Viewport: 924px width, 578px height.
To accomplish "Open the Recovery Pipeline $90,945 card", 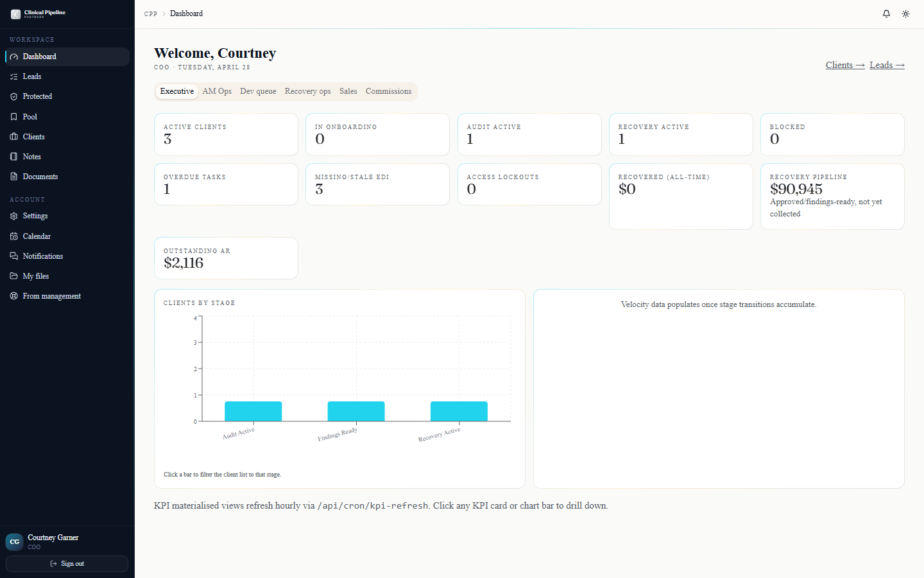I will (x=832, y=197).
